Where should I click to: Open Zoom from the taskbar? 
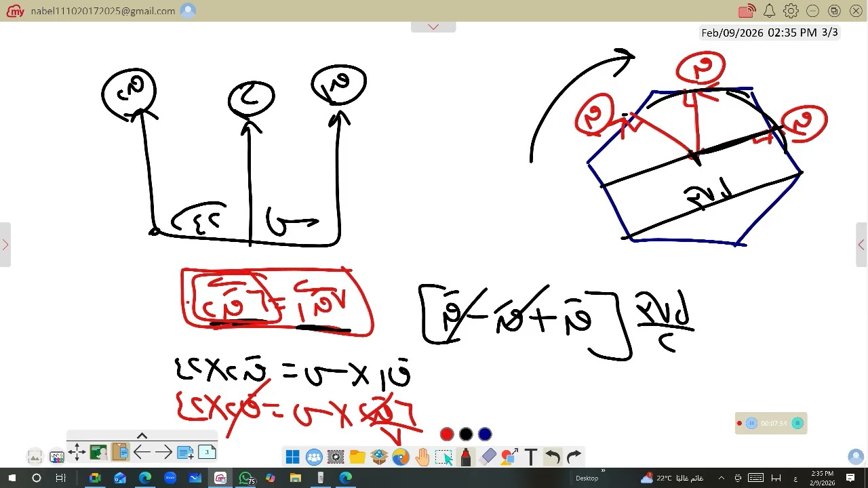(170, 478)
